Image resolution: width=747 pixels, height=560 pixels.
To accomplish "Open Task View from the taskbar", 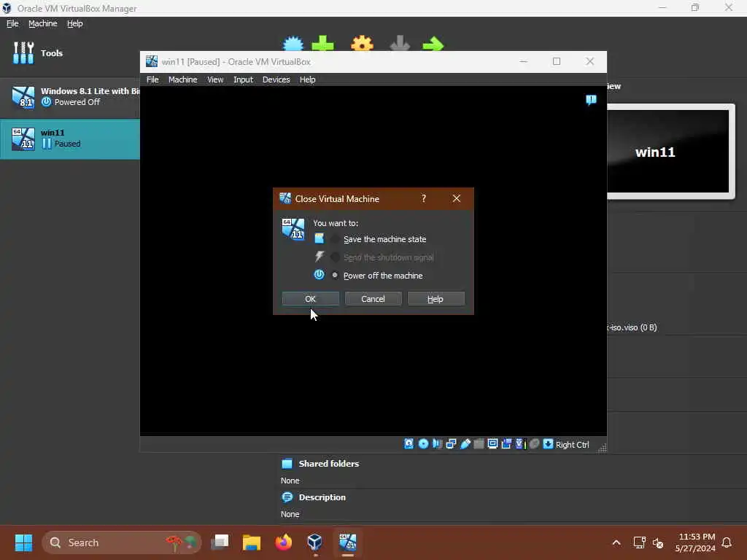I will (x=220, y=542).
